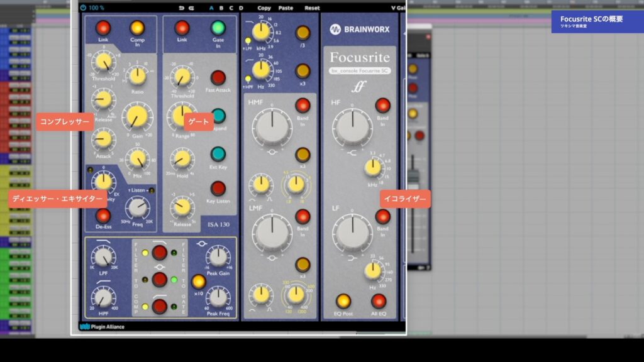Toggle the bottom red sidechain filter button

point(159,307)
